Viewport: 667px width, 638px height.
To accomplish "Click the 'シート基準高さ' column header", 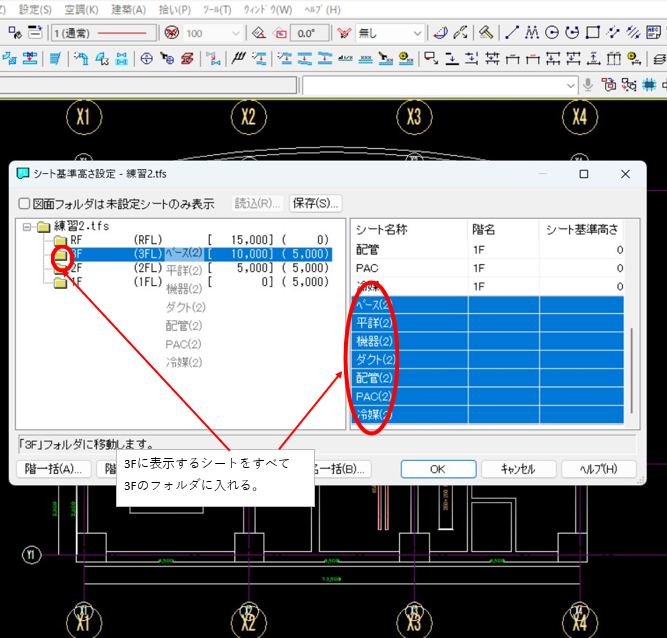I will [x=581, y=230].
